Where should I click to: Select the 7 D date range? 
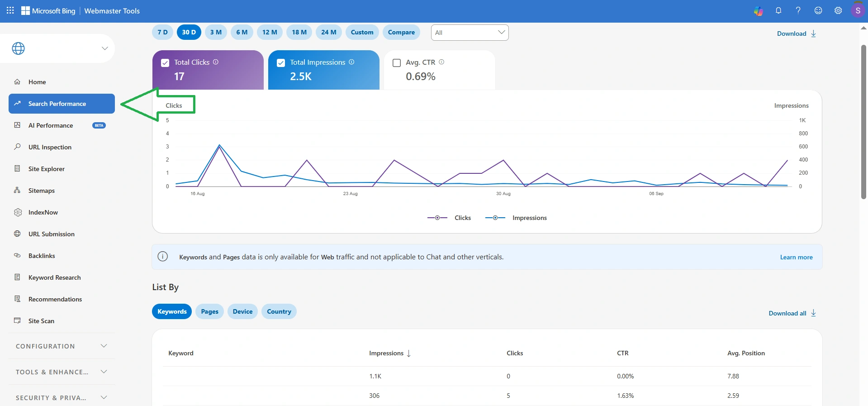point(163,32)
